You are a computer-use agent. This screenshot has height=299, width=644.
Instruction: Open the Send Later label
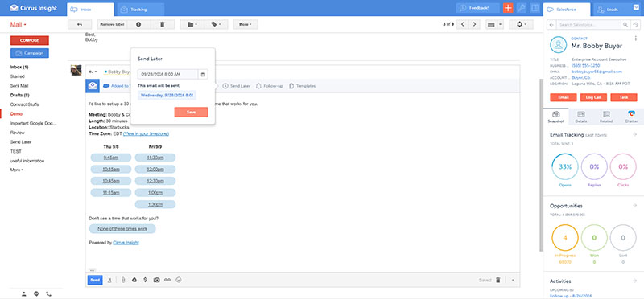point(21,142)
